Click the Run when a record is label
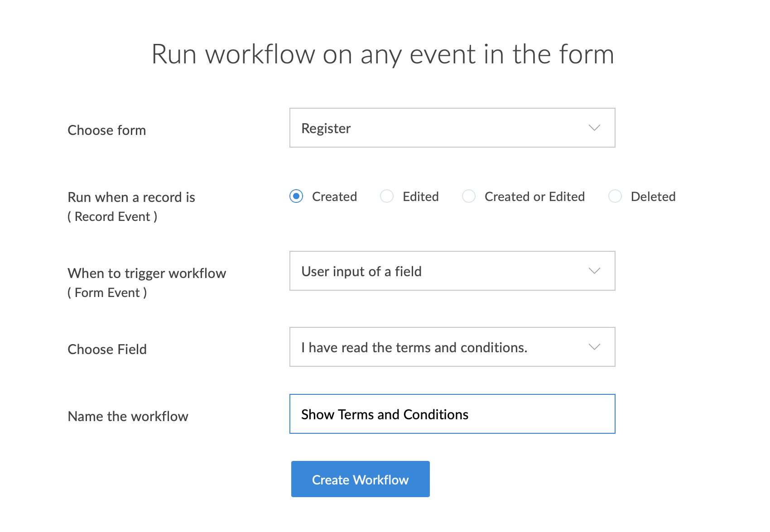This screenshot has height=532, width=770. pos(131,197)
